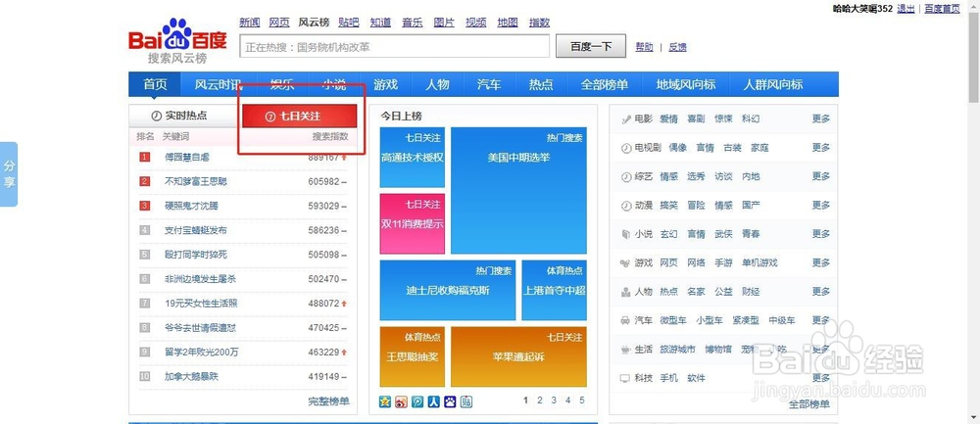Click the red rank 3 badge

click(145, 206)
